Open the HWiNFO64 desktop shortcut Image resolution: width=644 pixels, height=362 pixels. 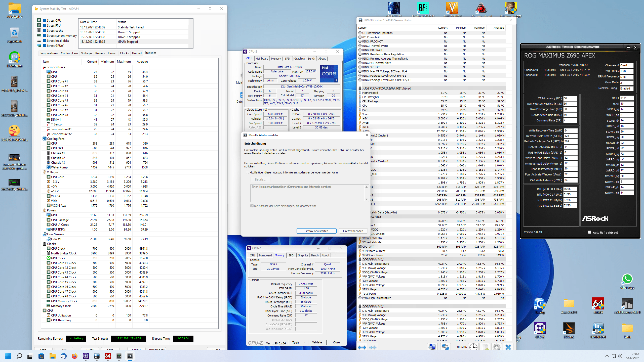point(598,330)
